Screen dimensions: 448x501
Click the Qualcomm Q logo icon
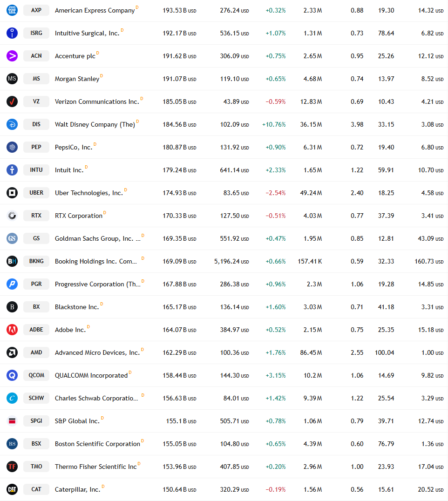12,375
